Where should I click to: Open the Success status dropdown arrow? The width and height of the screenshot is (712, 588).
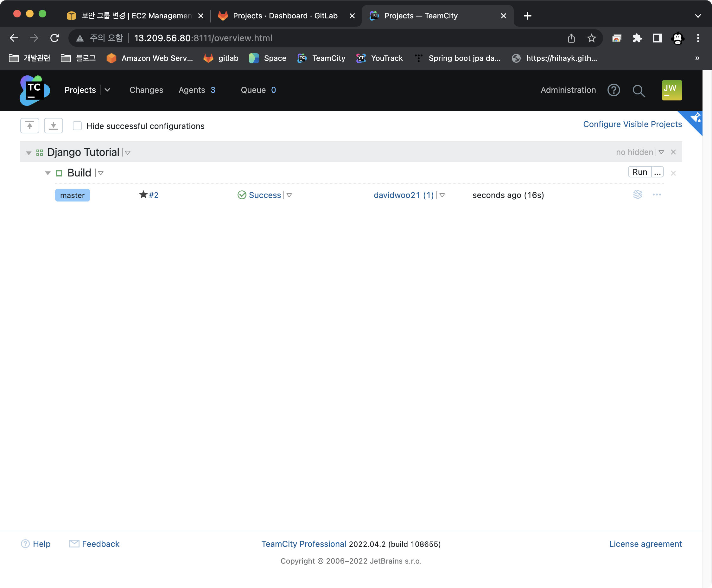(289, 195)
